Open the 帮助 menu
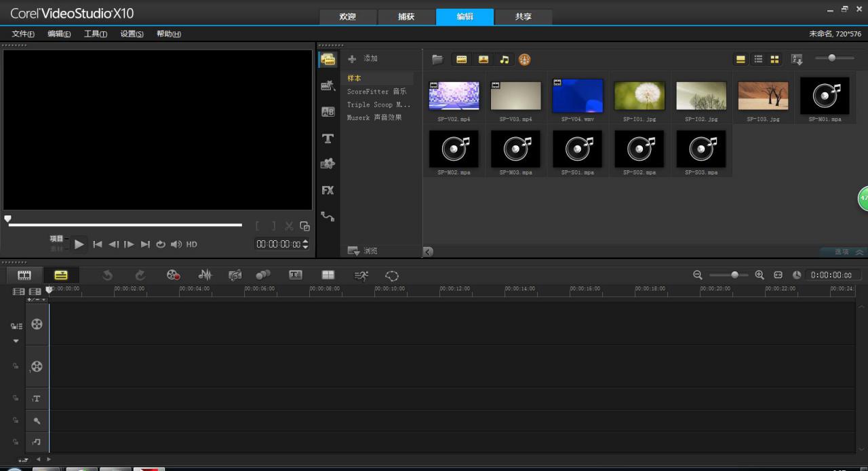868x471 pixels. point(169,34)
